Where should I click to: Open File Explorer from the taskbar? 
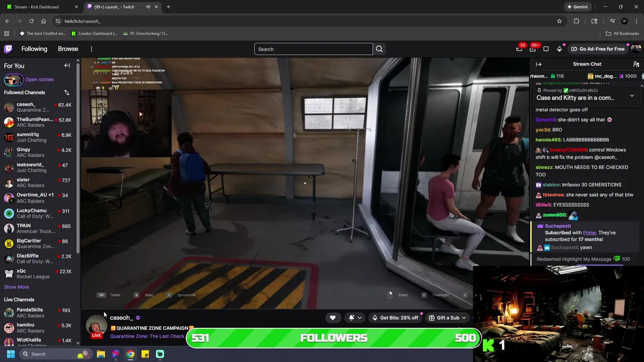point(101,354)
